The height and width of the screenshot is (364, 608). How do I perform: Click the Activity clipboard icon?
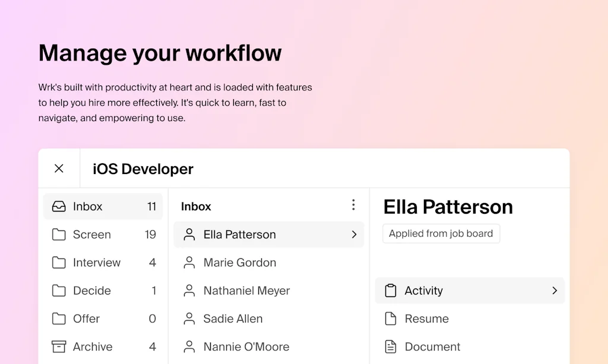[390, 290]
